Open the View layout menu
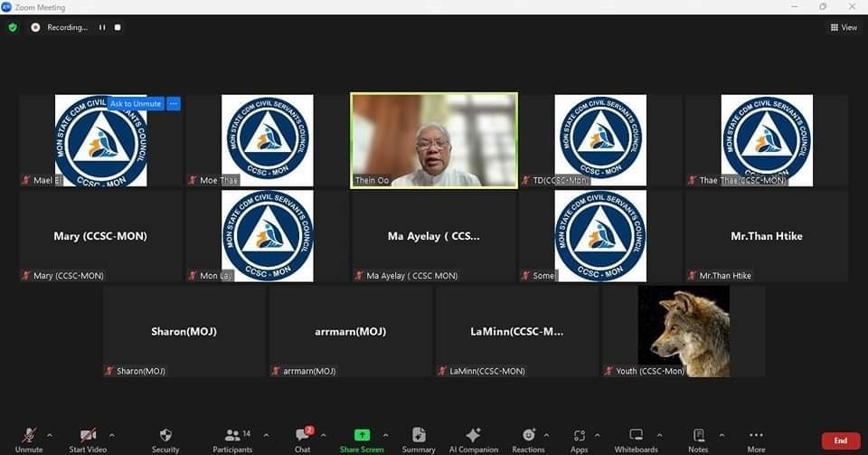This screenshot has width=868, height=455. point(844,27)
